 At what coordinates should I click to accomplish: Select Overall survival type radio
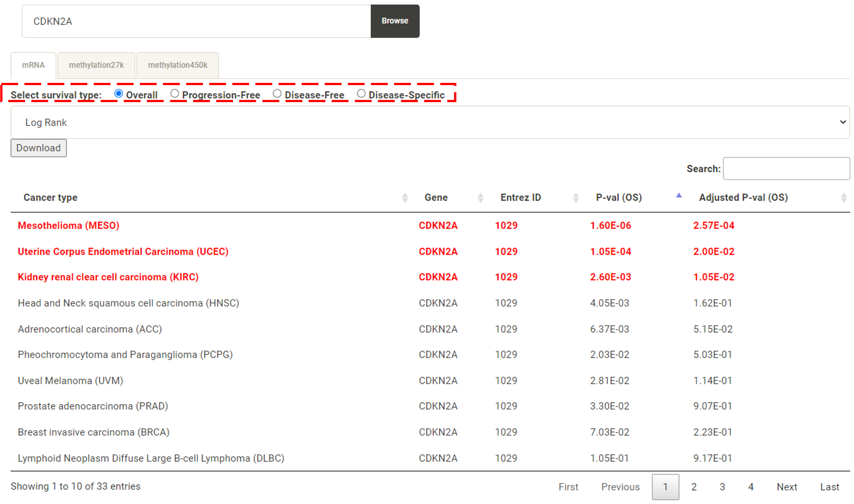point(119,94)
